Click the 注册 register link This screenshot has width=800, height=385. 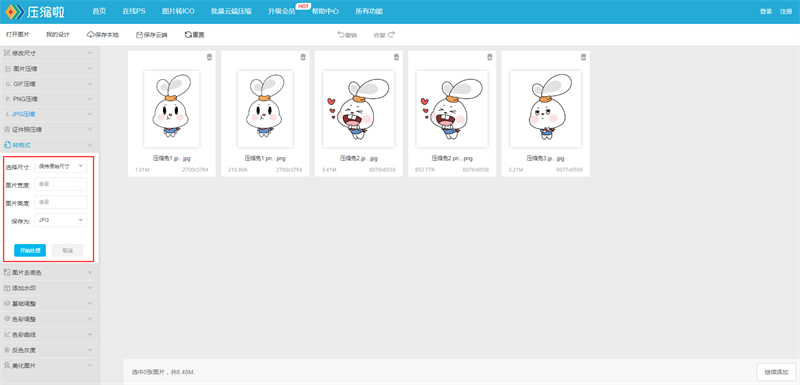(x=786, y=11)
